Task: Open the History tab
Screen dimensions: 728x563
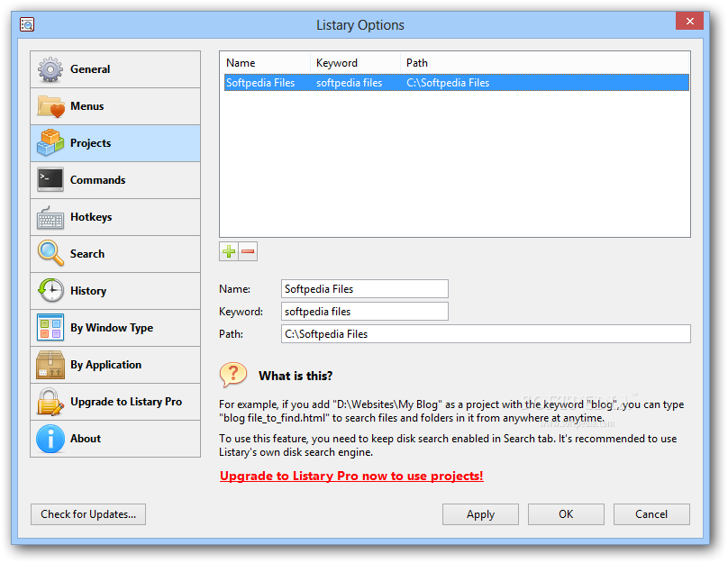Action: [115, 291]
